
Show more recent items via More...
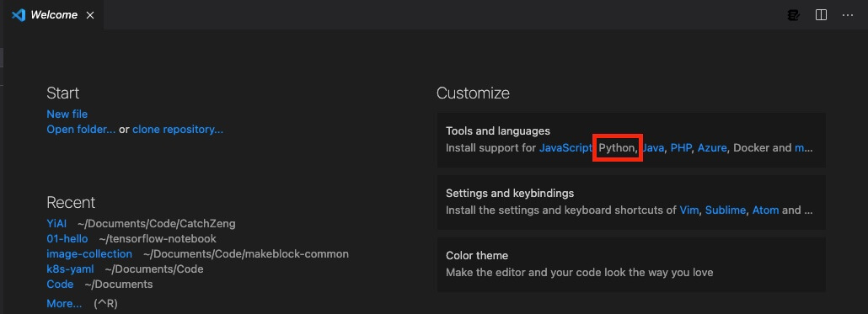click(x=64, y=304)
